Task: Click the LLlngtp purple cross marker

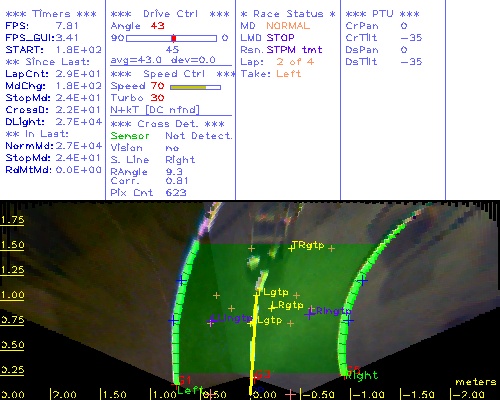Action: [x=212, y=321]
